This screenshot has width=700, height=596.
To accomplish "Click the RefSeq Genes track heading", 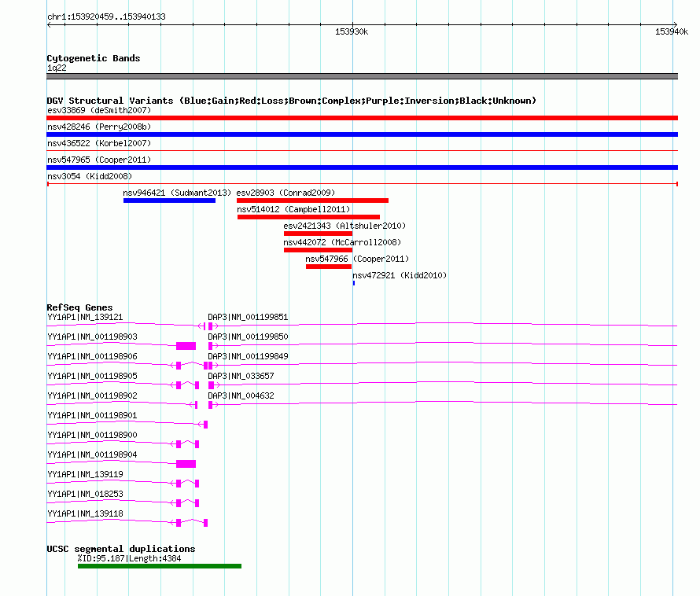I will pyautogui.click(x=79, y=307).
